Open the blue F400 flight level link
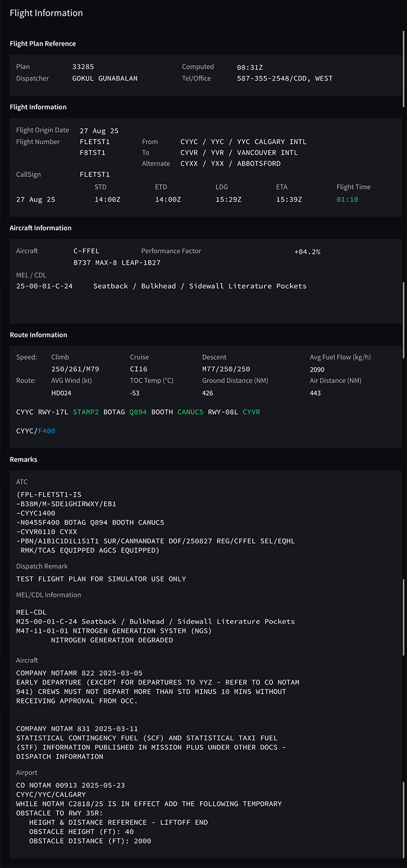 pyautogui.click(x=46, y=431)
